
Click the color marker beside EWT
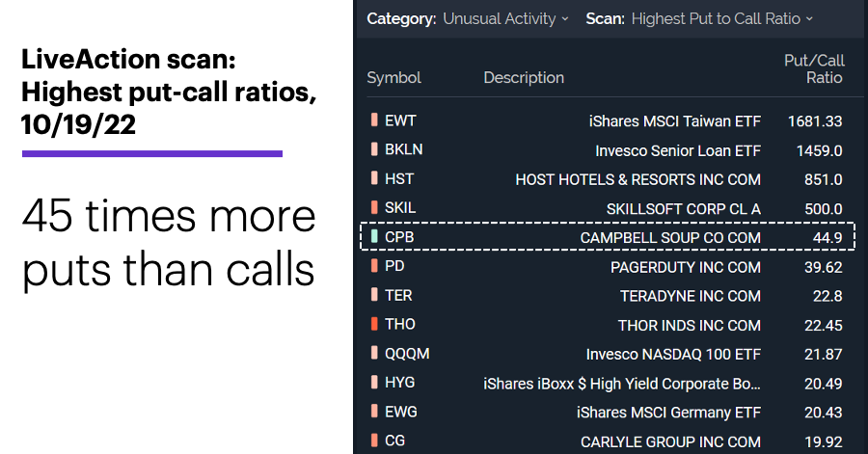point(374,120)
